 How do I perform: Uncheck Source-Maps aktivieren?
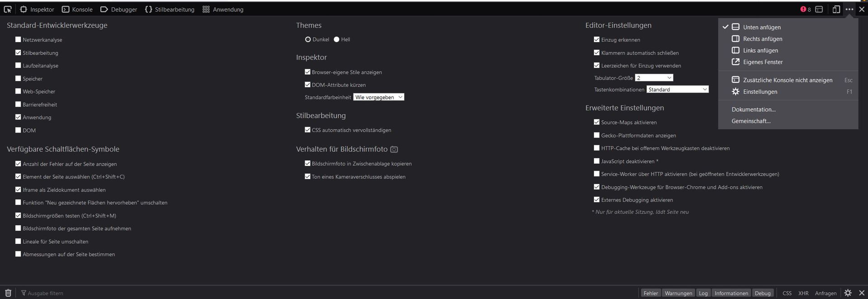(x=596, y=122)
